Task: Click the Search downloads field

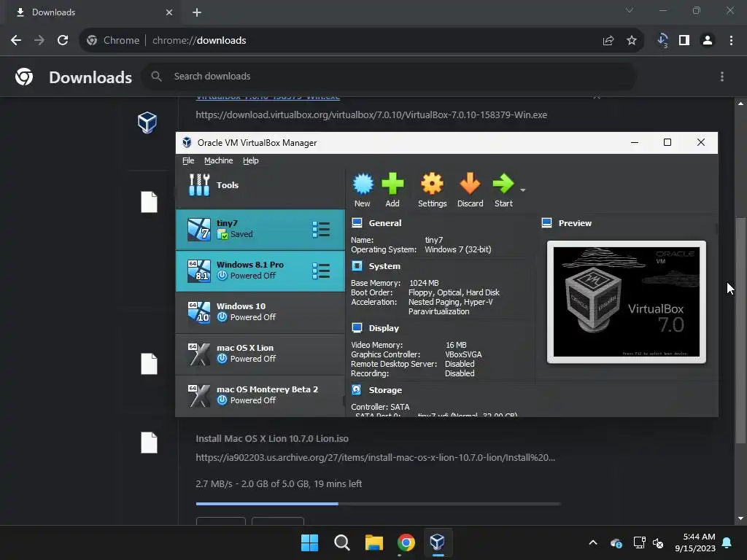Action: (389, 76)
